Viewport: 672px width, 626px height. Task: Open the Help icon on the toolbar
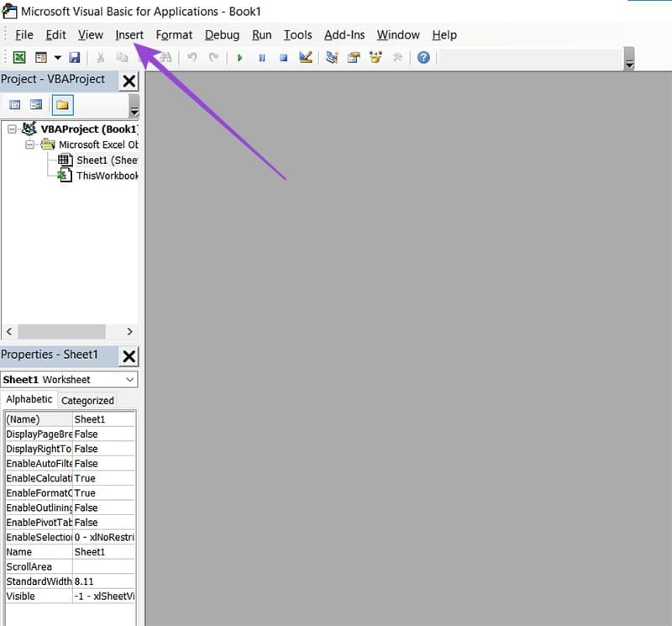[x=423, y=57]
